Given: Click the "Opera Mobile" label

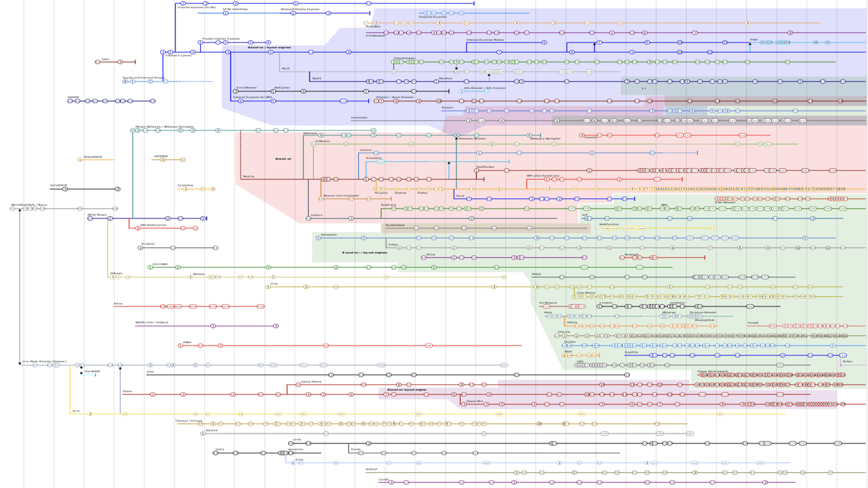Looking at the screenshot, I should point(311,382).
